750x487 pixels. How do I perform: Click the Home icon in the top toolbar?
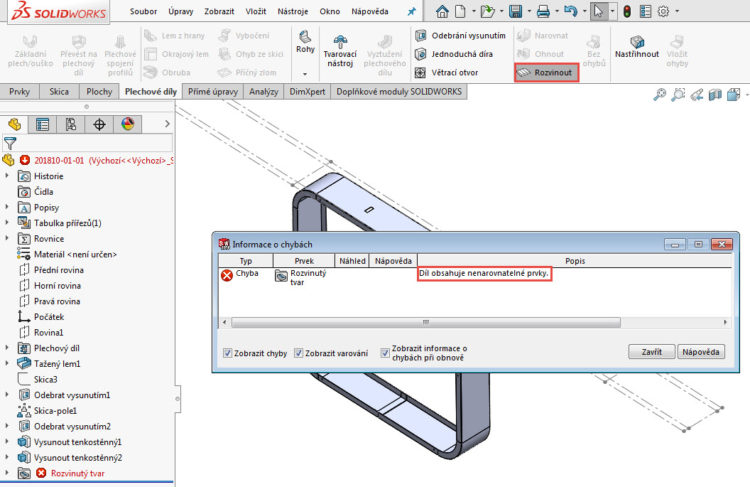(x=442, y=11)
